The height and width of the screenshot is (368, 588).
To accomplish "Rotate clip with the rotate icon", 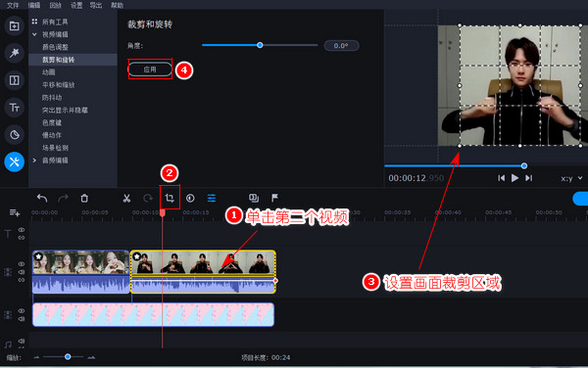I will [148, 198].
